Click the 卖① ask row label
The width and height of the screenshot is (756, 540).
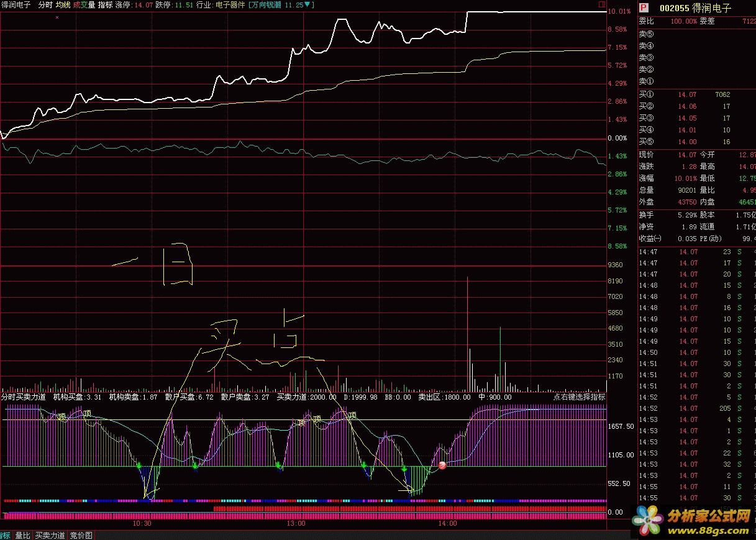tap(647, 81)
